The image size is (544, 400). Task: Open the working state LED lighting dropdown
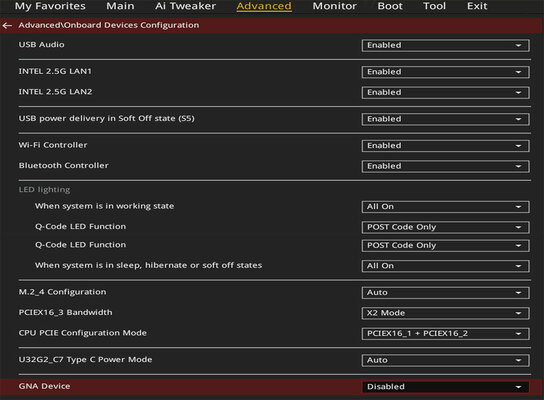pyautogui.click(x=445, y=207)
